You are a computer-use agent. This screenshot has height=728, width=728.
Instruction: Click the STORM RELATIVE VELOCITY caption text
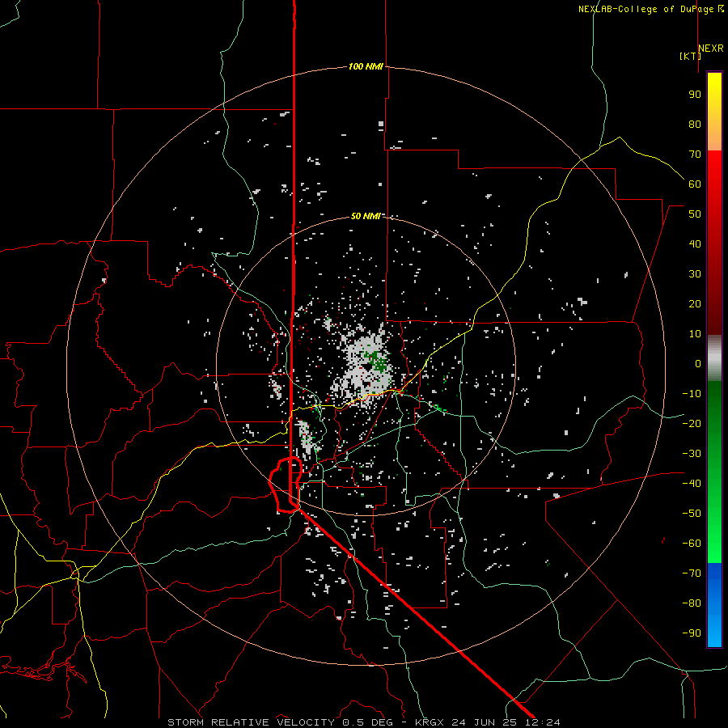pyautogui.click(x=251, y=722)
